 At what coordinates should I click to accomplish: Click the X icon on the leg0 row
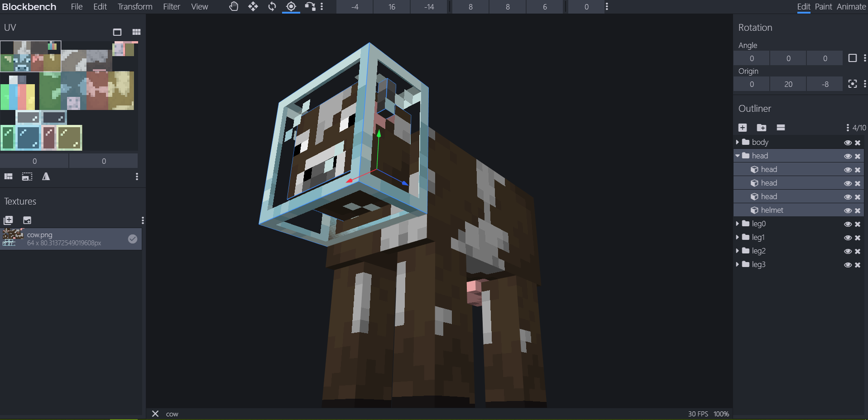(x=858, y=224)
